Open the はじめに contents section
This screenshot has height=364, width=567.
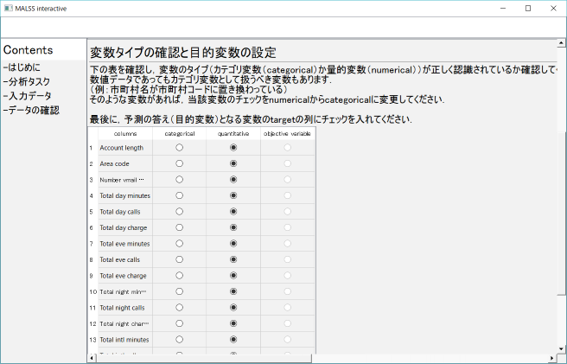pyautogui.click(x=22, y=67)
